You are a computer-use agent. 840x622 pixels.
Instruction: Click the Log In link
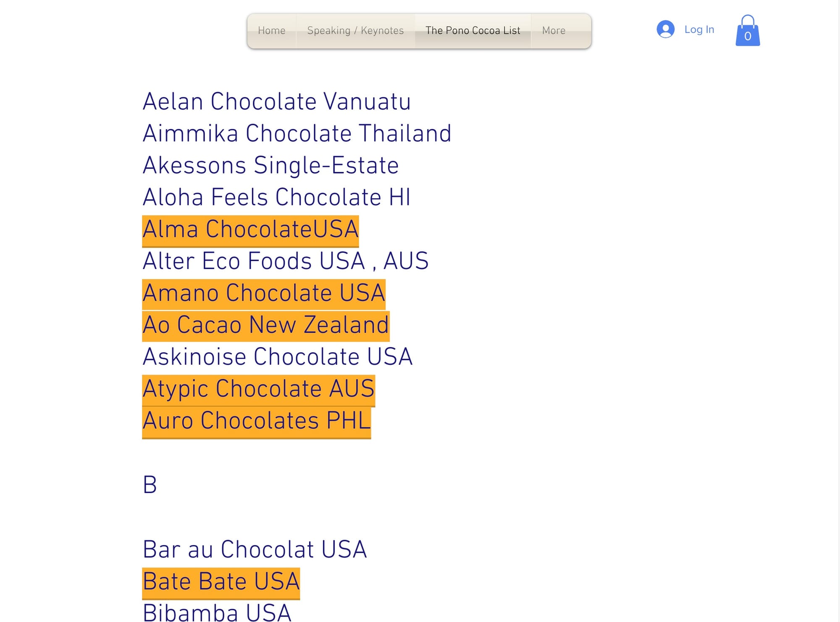tap(699, 29)
